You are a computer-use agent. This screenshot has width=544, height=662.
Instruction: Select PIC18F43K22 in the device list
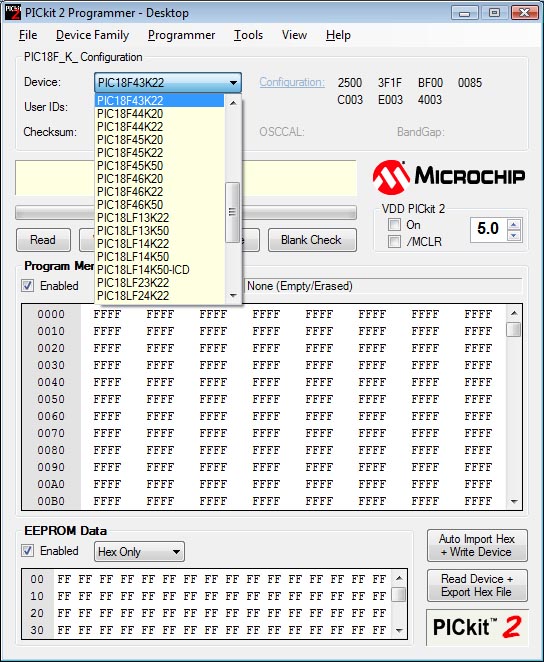coord(160,100)
